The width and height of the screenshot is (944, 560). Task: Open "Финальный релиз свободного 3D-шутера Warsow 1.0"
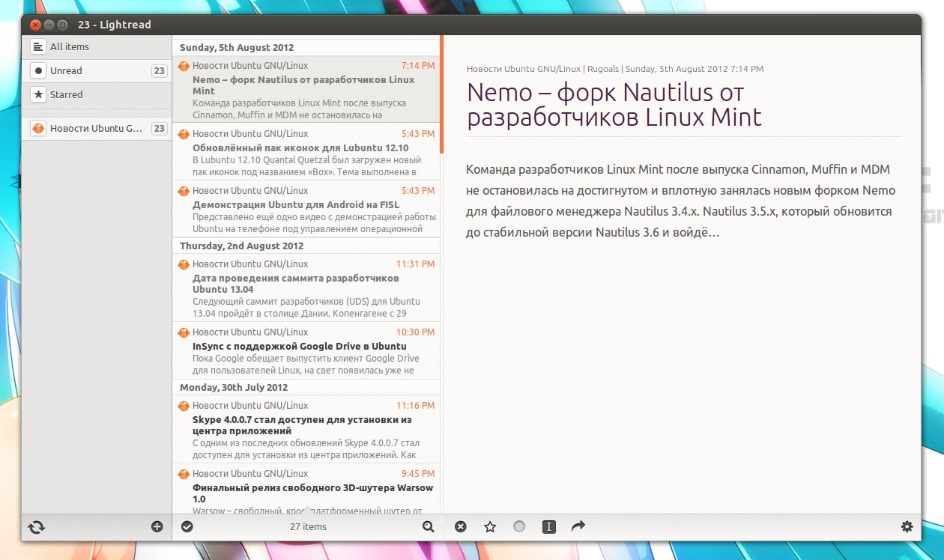[306, 489]
